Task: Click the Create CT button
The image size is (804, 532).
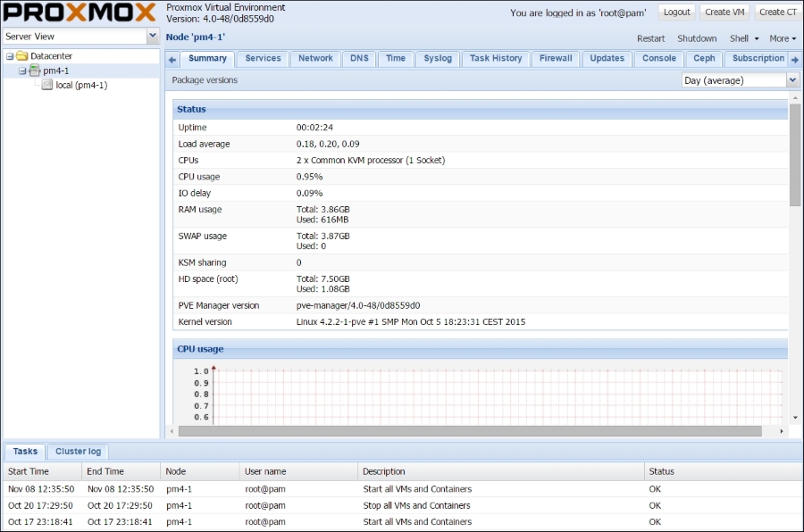Action: tap(778, 12)
